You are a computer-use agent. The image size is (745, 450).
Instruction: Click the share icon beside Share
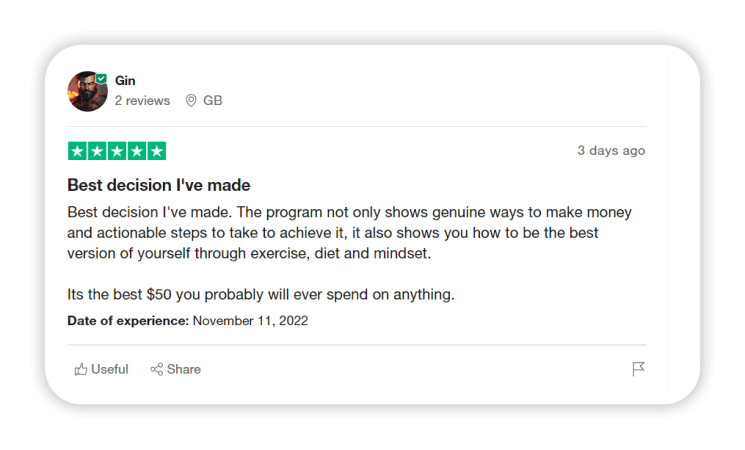[157, 370]
